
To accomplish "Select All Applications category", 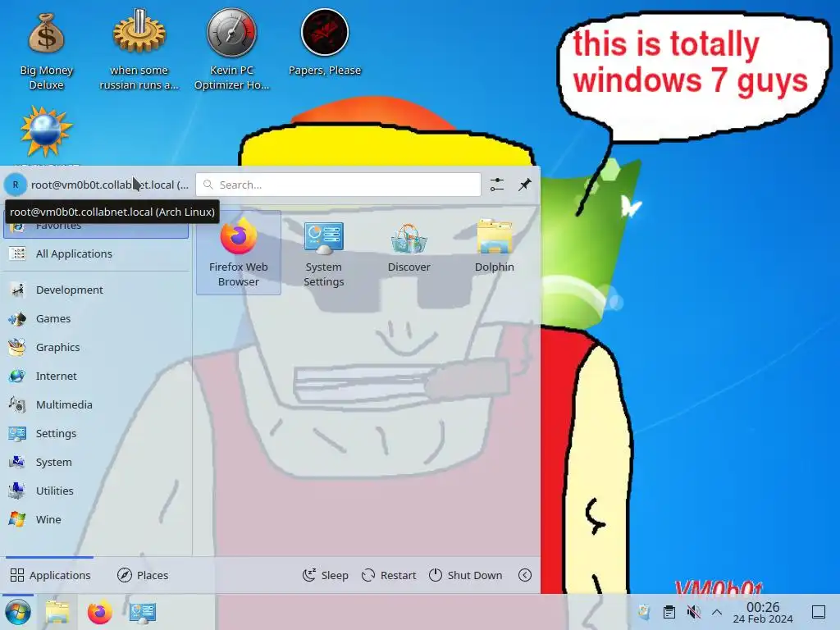I will (97, 254).
